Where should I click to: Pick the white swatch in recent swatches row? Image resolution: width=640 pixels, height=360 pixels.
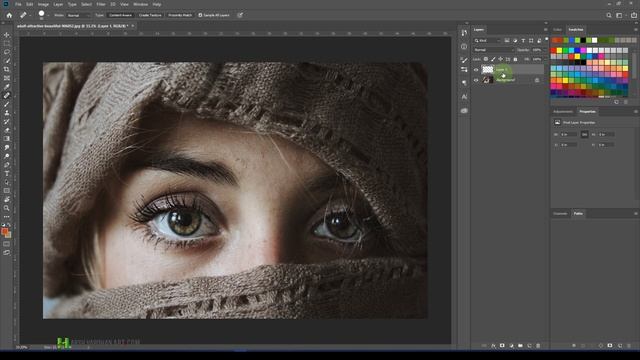click(595, 40)
